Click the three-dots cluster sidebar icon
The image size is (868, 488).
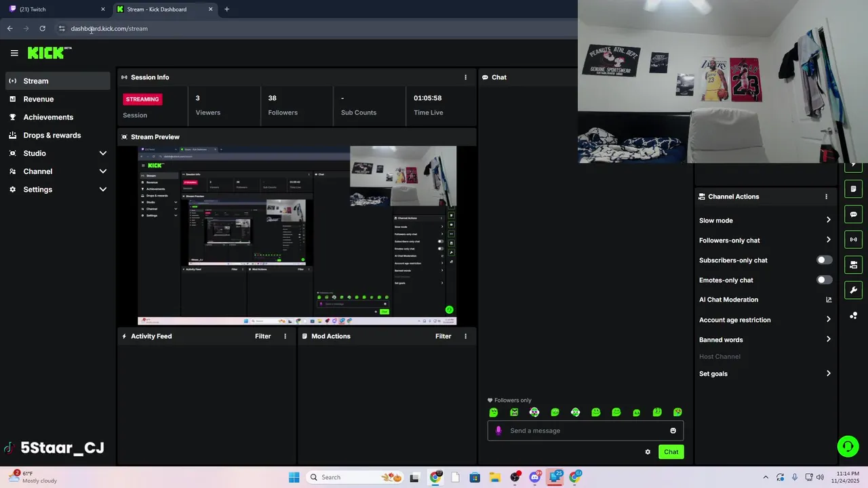(853, 316)
